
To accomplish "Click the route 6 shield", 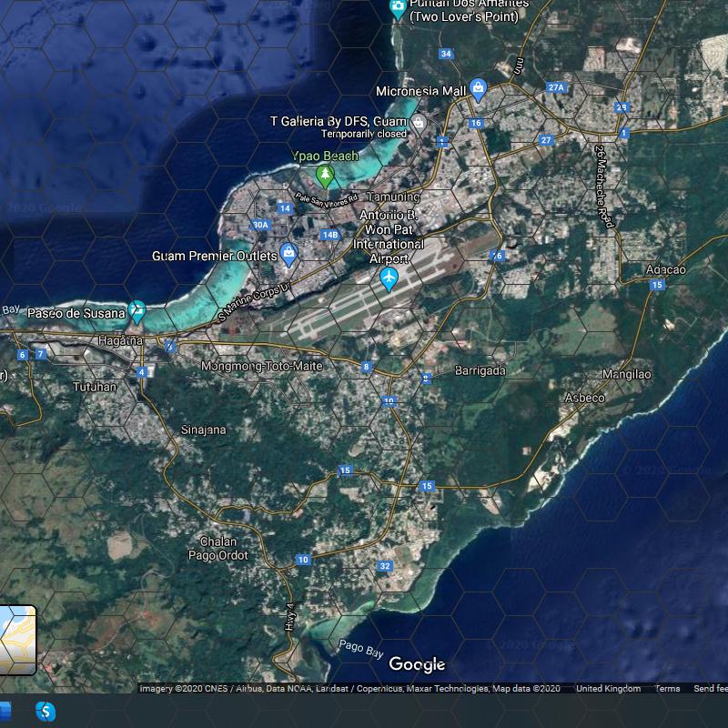I will (x=22, y=355).
